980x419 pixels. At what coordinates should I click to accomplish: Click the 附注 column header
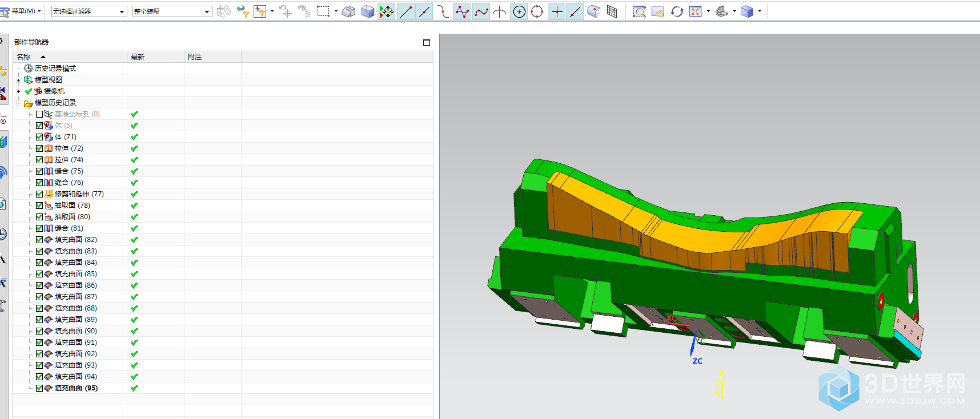(212, 57)
